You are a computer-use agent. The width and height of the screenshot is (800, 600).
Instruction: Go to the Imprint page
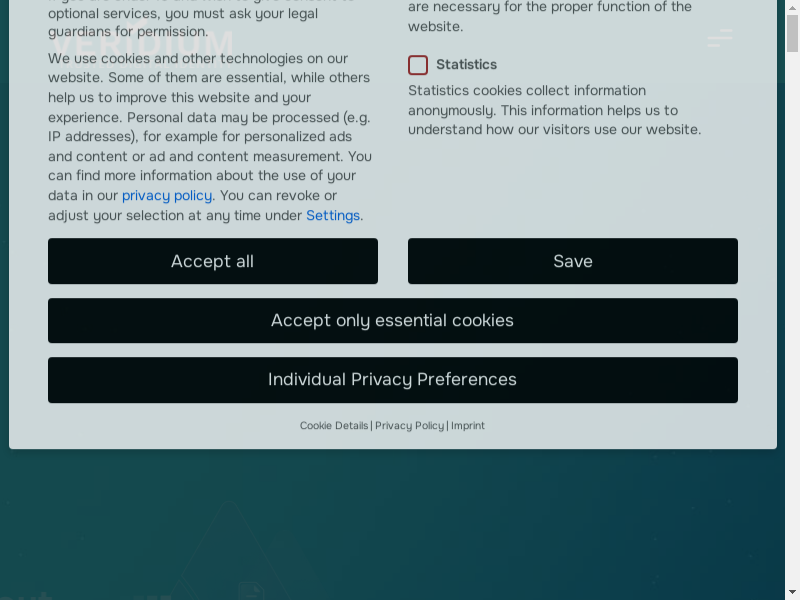click(x=468, y=426)
